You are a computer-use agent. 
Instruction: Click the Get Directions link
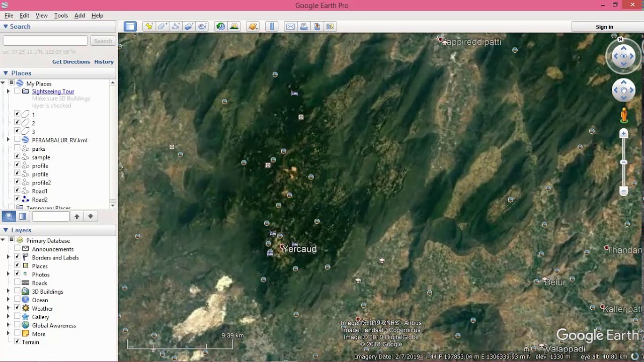click(71, 62)
